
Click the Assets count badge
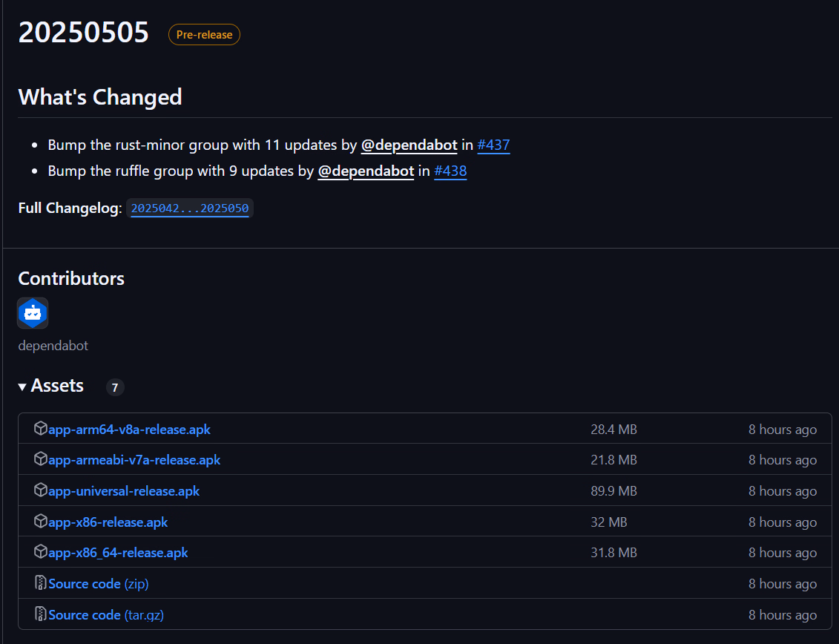[x=115, y=387]
